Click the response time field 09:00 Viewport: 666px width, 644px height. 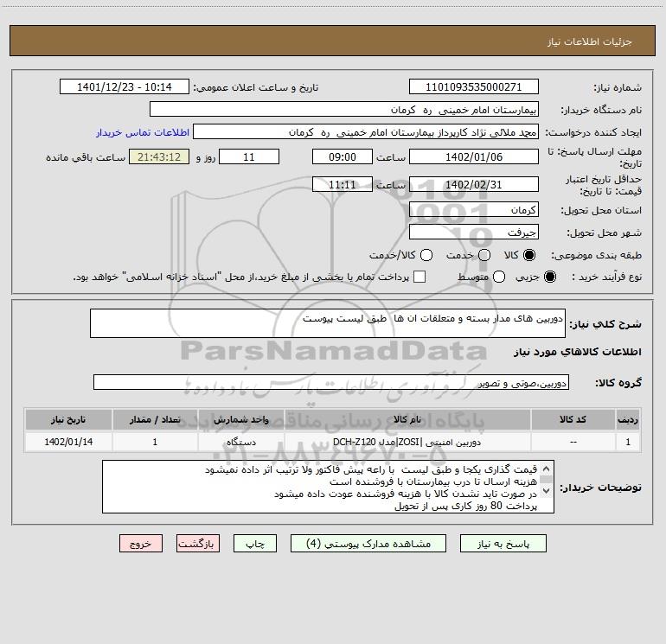343,156
